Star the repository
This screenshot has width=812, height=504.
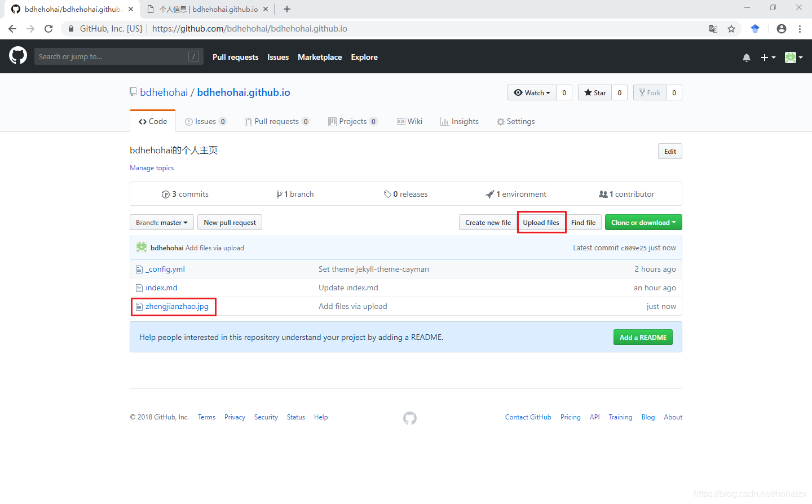[595, 92]
